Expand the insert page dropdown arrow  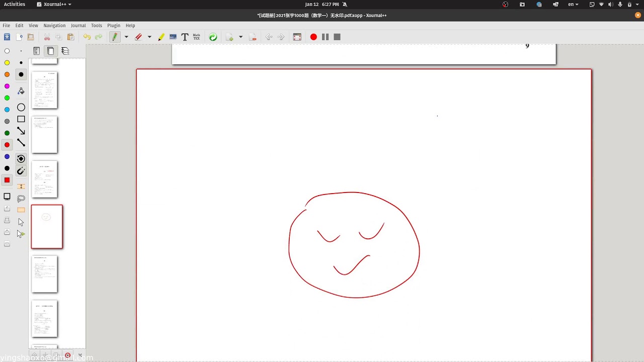pyautogui.click(x=240, y=37)
